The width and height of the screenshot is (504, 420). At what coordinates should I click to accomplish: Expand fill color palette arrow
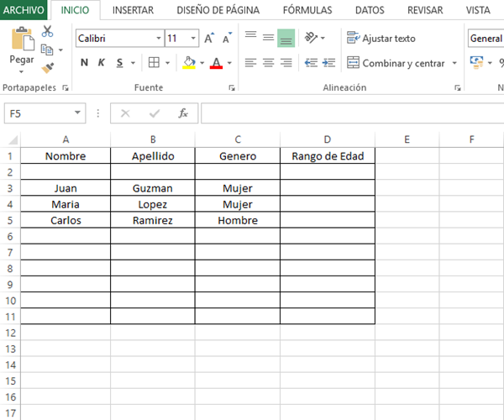coord(202,63)
